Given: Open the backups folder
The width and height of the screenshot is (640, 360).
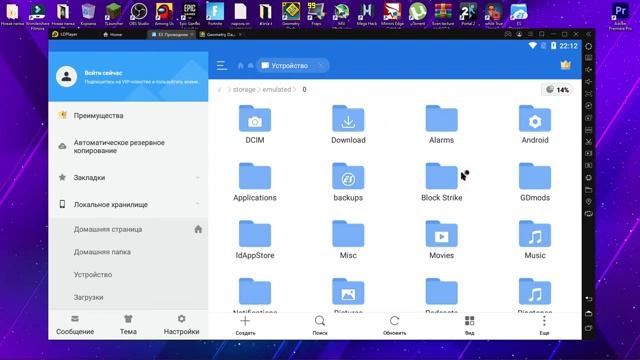Looking at the screenshot, I should pos(348,182).
